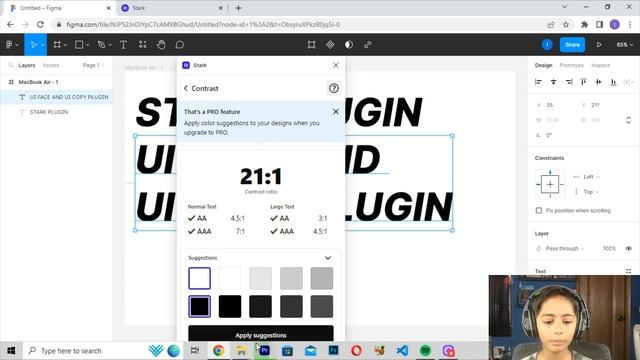The width and height of the screenshot is (640, 360).
Task: Select the Hand tool
Action: coord(161,44)
